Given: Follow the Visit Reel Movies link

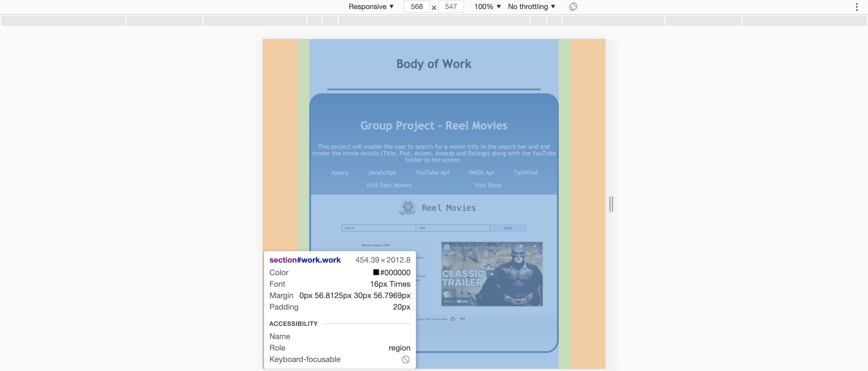Looking at the screenshot, I should (x=388, y=185).
